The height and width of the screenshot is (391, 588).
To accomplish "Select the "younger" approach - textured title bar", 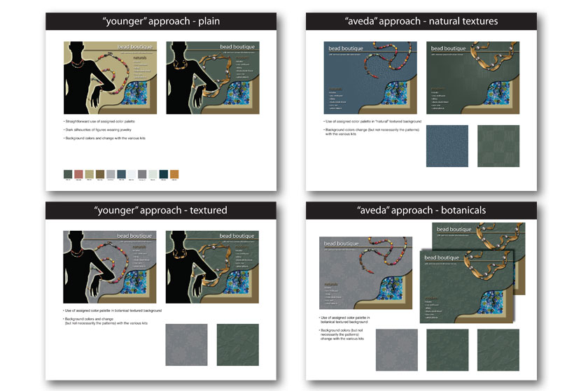I will (x=162, y=210).
